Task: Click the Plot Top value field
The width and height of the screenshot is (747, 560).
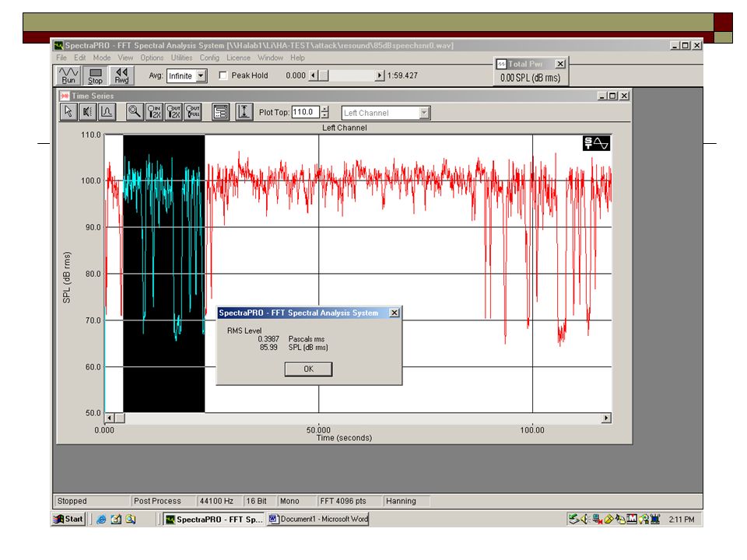Action: click(x=305, y=112)
